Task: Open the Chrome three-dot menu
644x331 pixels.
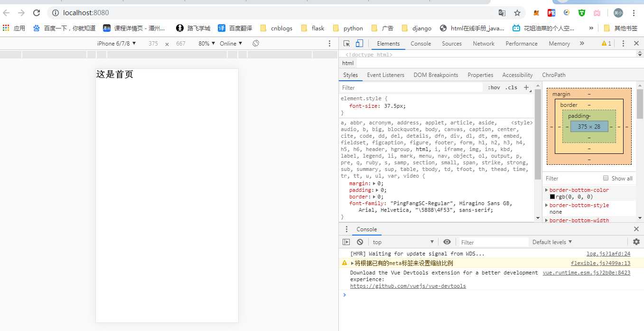Action: click(635, 13)
